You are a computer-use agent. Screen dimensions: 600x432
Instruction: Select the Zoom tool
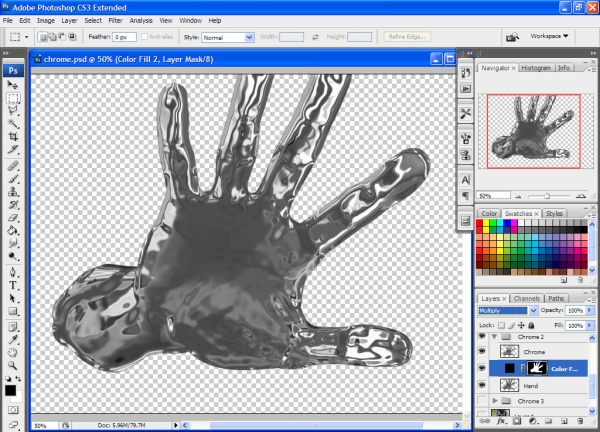13,365
